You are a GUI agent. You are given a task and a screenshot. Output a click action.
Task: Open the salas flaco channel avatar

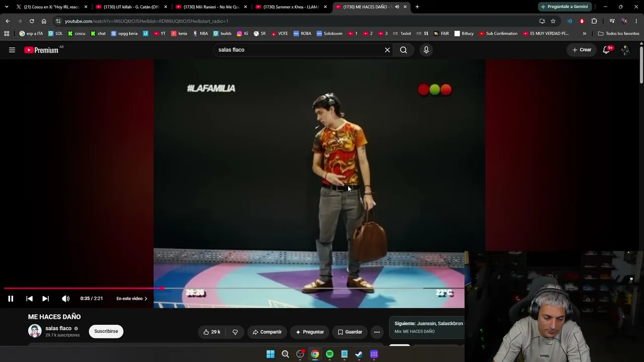[35, 331]
